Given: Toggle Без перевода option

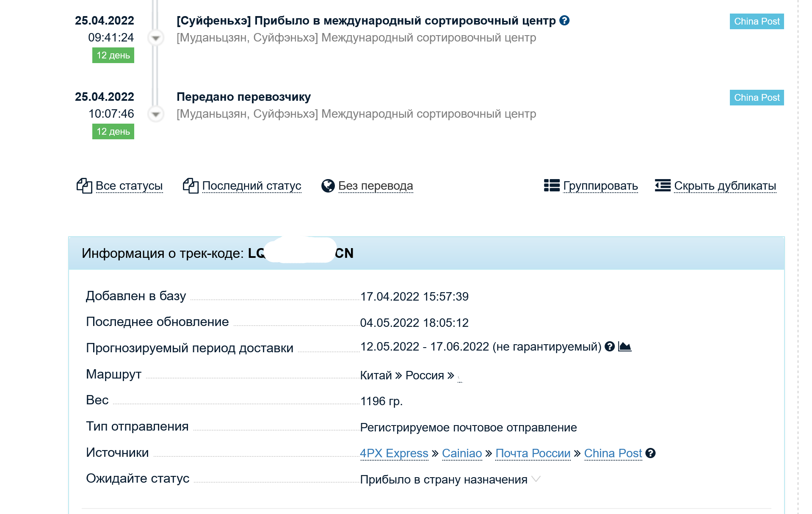Looking at the screenshot, I should point(376,185).
